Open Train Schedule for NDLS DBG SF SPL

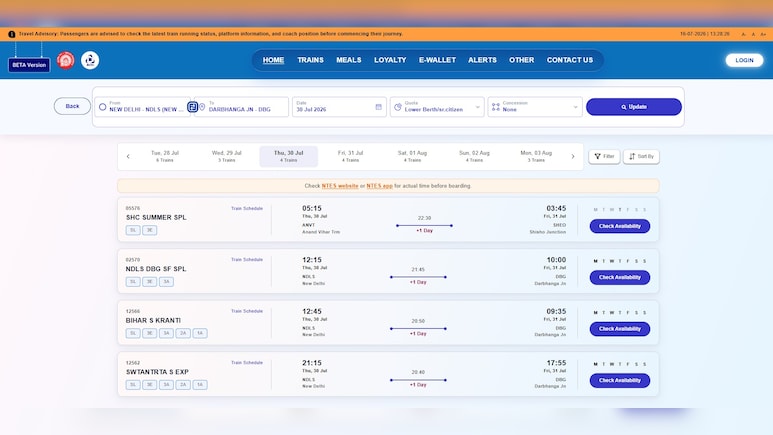tap(247, 260)
